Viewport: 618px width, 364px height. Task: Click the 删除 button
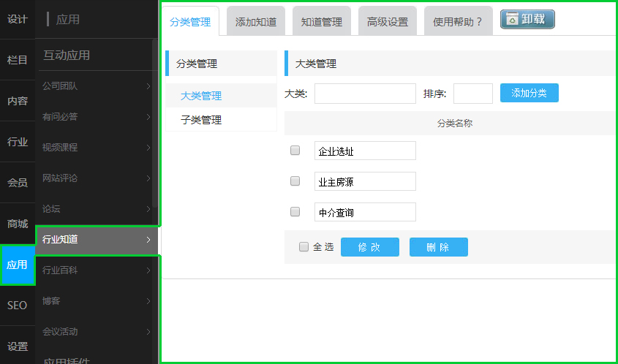(x=438, y=248)
